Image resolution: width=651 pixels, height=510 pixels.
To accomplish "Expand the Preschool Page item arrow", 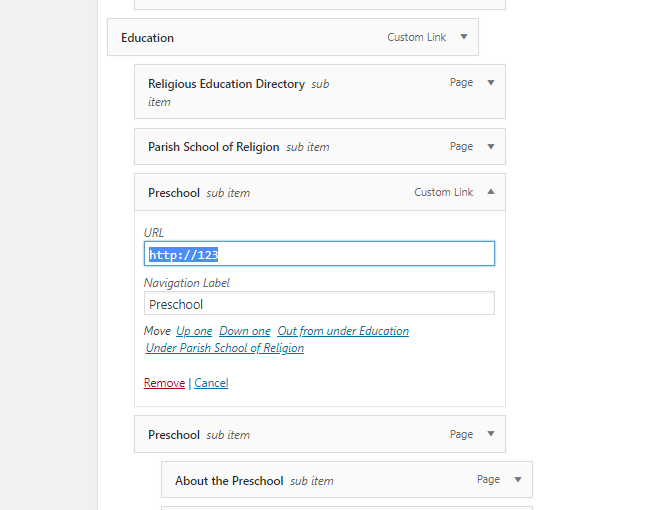I will click(x=490, y=434).
